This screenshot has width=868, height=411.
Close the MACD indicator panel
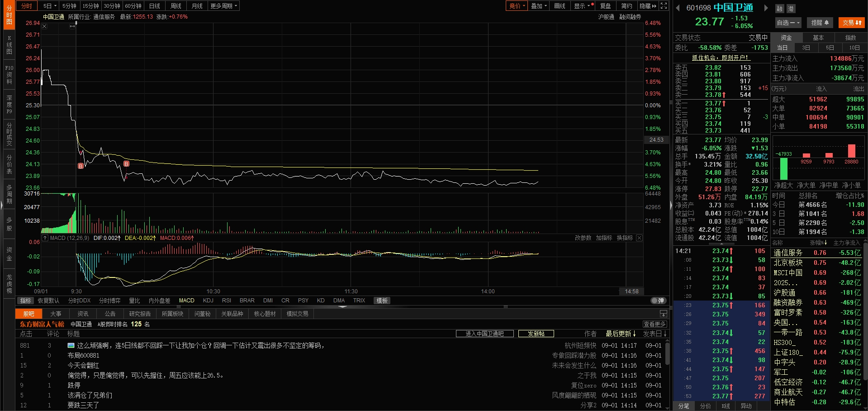click(639, 238)
